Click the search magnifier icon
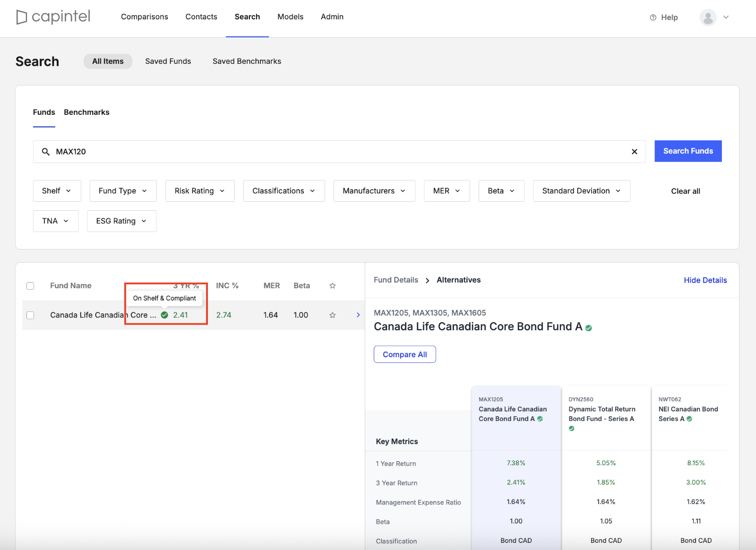756x550 pixels. coord(46,152)
